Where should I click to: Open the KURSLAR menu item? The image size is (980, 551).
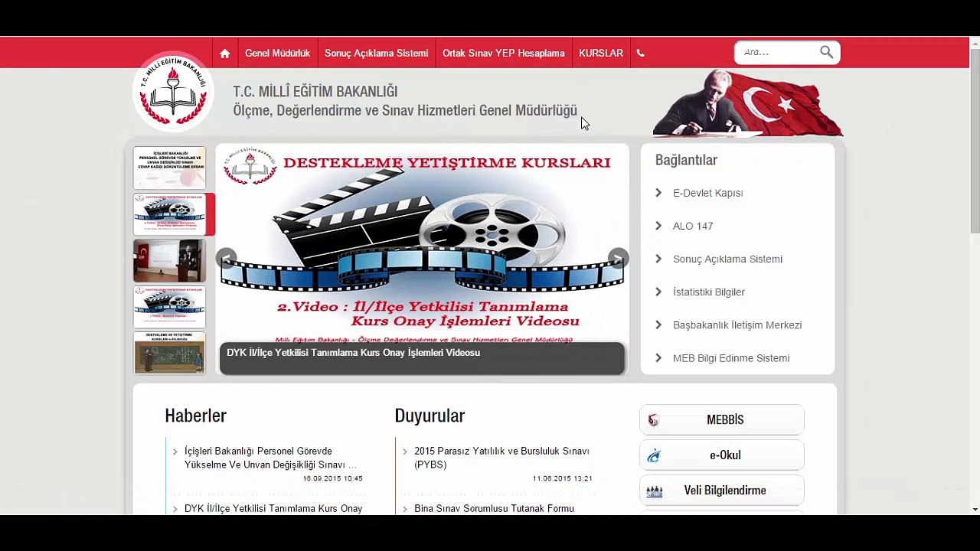601,54
